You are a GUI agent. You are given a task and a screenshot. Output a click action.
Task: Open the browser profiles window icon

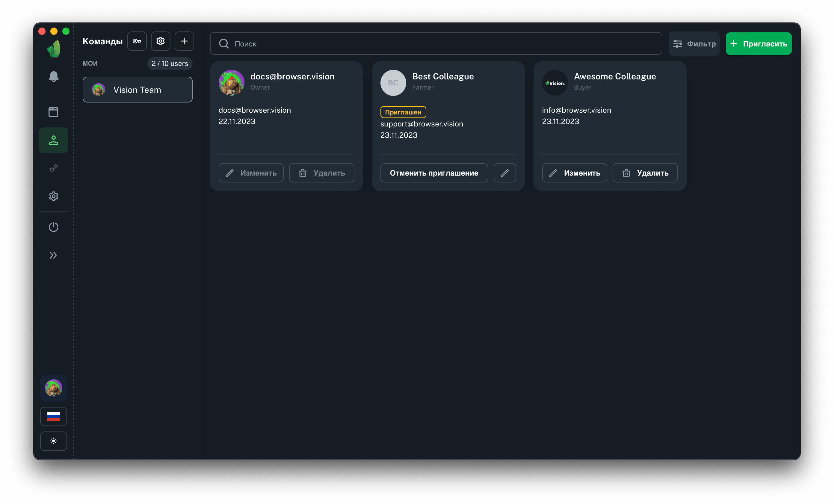pos(54,112)
